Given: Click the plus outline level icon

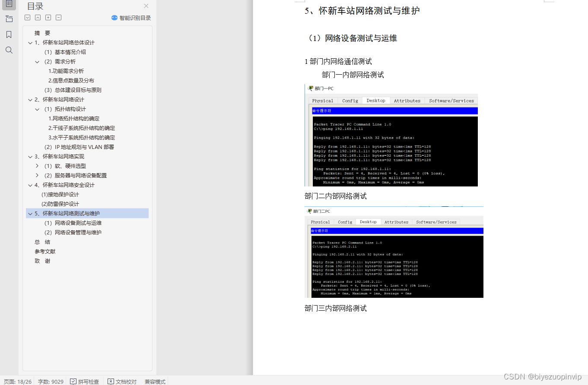Looking at the screenshot, I should click(x=48, y=18).
